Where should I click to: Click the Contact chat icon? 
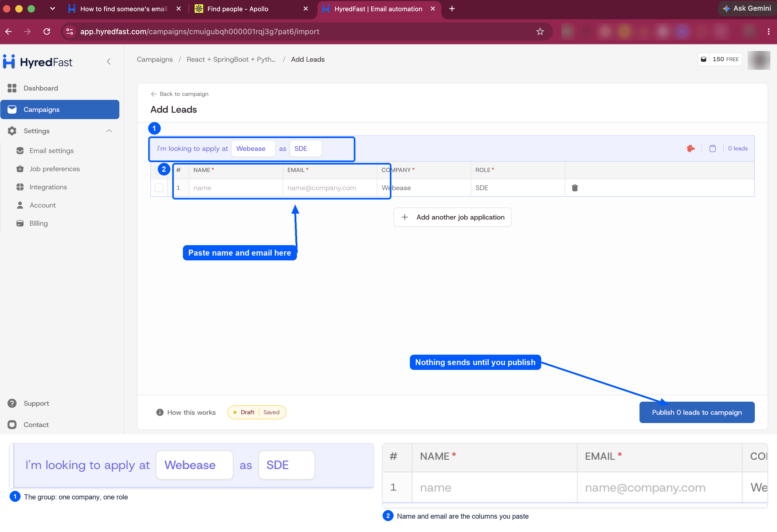pos(12,425)
